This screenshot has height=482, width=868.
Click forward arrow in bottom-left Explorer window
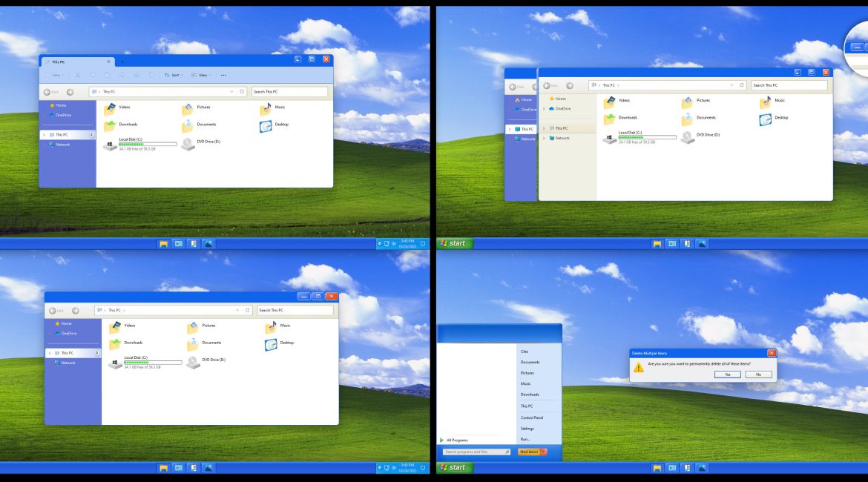tap(75, 311)
